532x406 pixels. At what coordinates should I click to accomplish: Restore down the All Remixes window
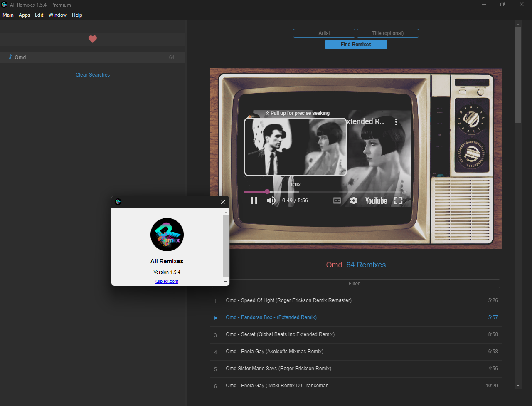[x=502, y=5]
